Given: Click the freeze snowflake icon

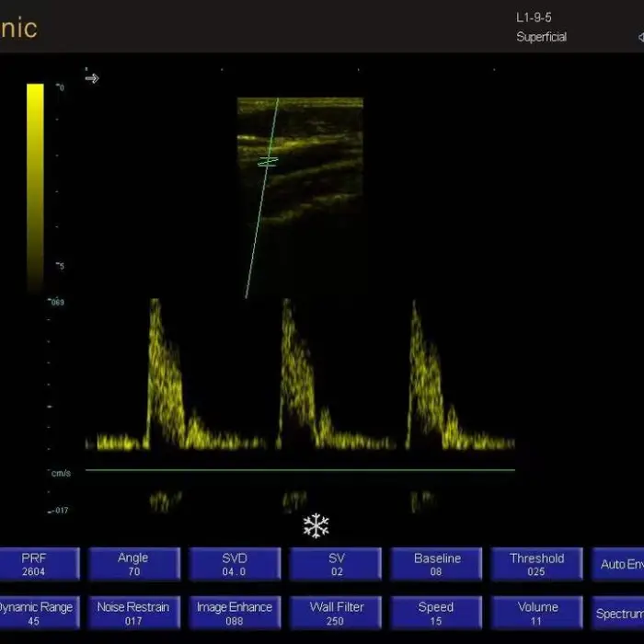Looking at the screenshot, I should click(x=316, y=525).
